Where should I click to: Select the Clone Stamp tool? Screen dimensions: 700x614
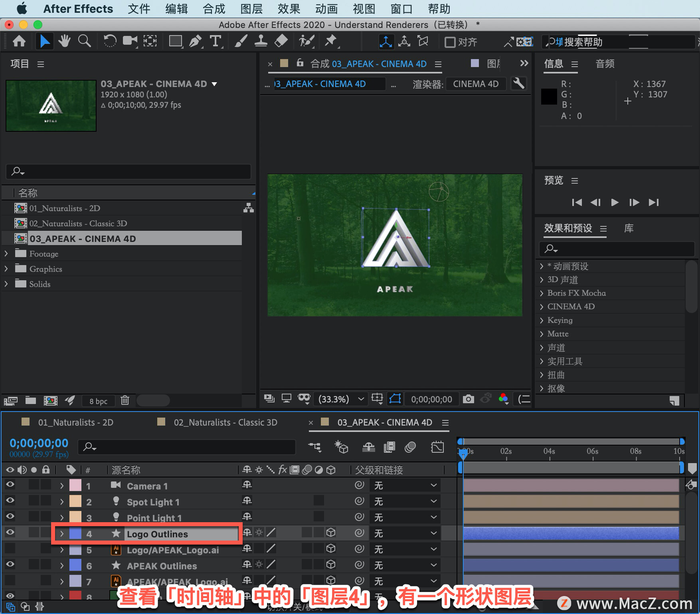pos(261,41)
